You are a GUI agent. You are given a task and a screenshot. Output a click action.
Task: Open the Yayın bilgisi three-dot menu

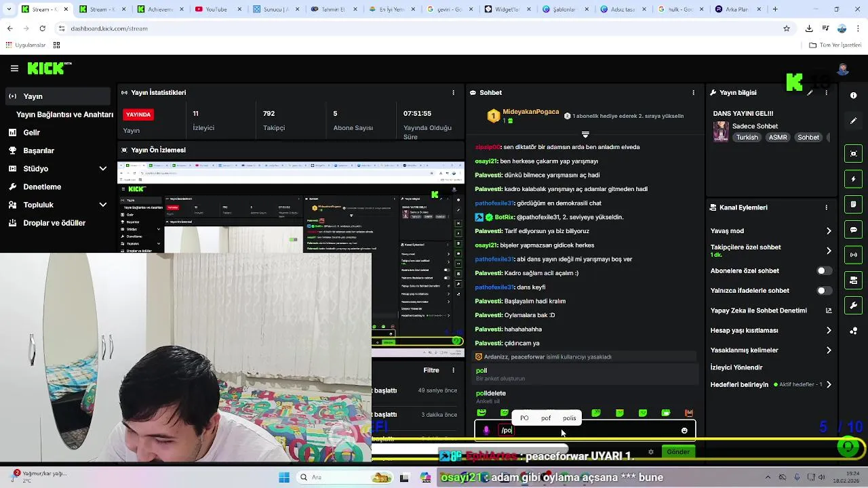(x=826, y=93)
